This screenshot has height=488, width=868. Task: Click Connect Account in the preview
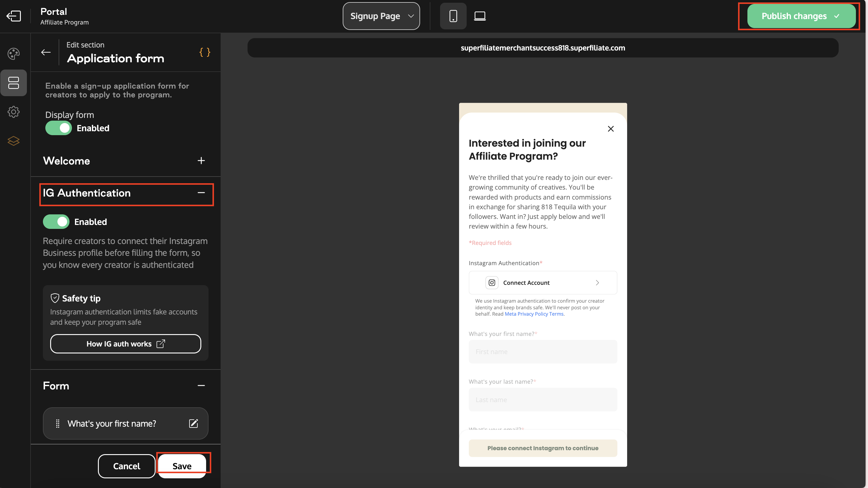(543, 283)
